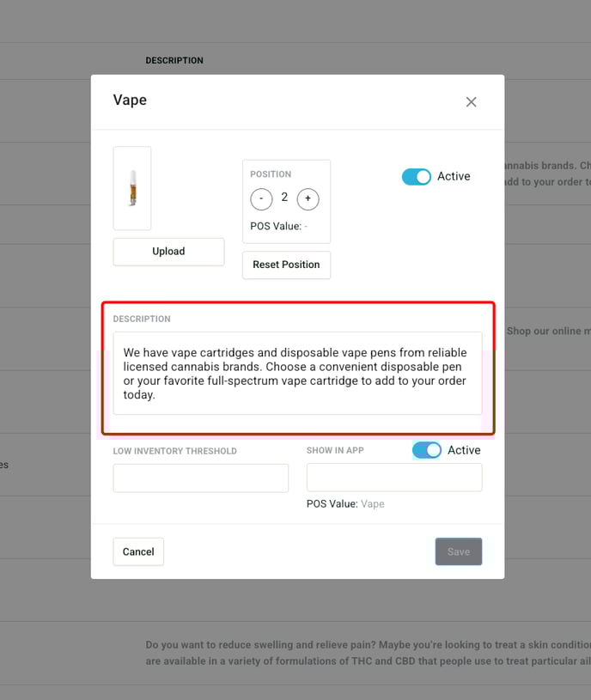
Task: Click the Show In App input field
Action: 394,478
